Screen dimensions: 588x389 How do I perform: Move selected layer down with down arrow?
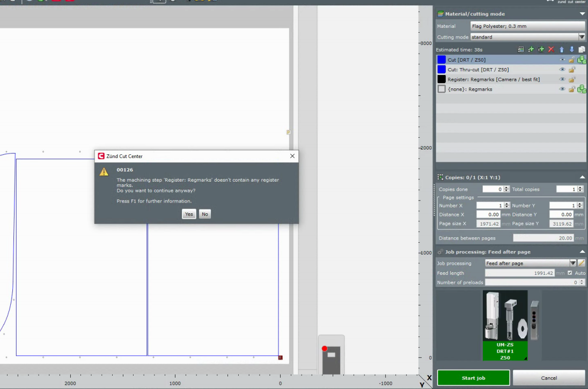tap(571, 49)
